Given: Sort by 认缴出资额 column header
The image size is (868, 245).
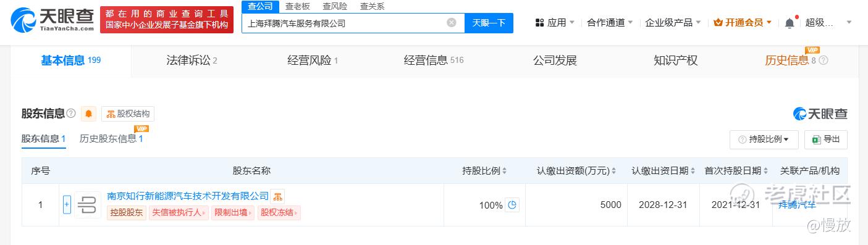Looking at the screenshot, I should (577, 171).
